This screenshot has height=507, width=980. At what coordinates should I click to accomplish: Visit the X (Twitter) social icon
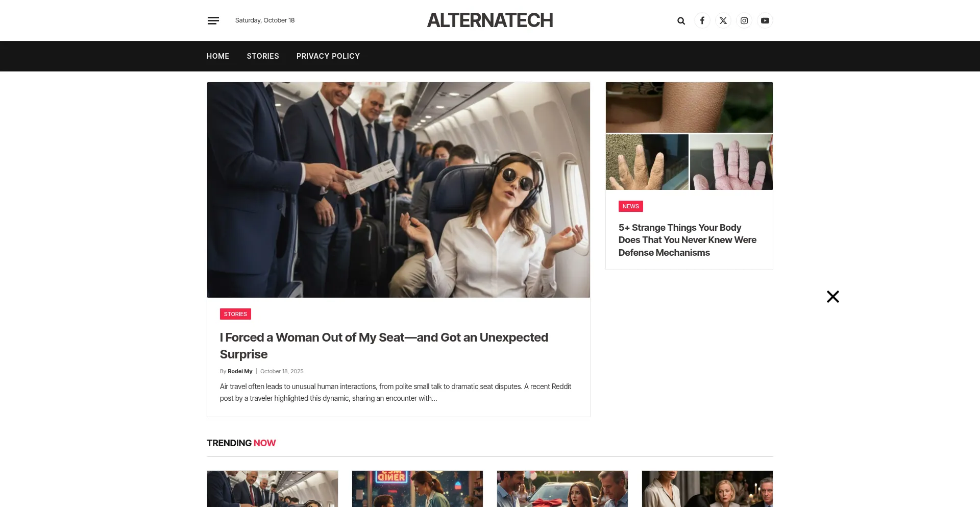click(723, 20)
